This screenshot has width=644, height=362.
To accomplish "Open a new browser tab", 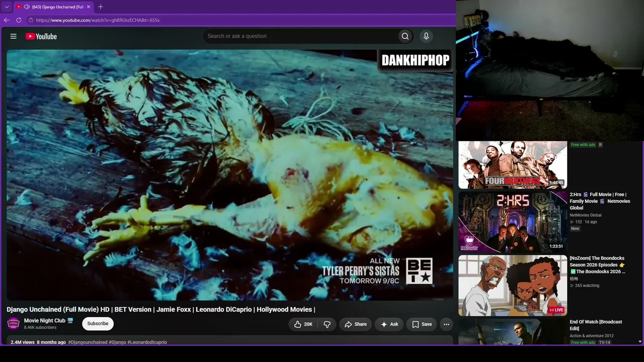I will 101,7.
